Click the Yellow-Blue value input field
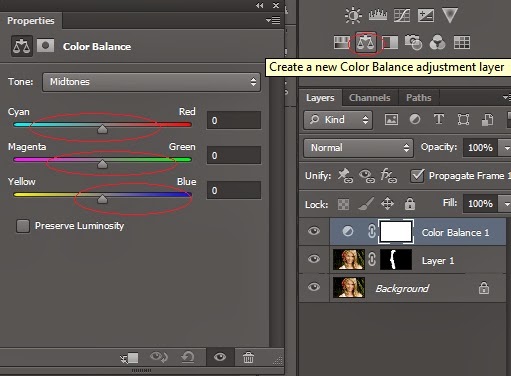The image size is (511, 376). coord(234,190)
